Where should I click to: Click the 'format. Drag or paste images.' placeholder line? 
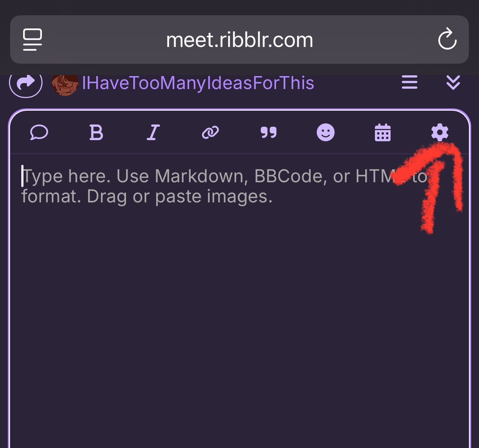coord(147,196)
